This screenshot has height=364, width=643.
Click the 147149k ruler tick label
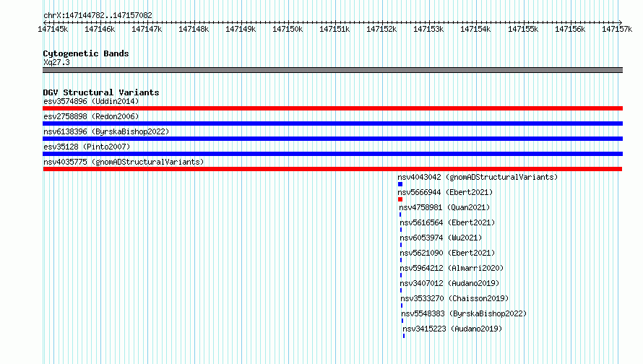click(241, 29)
